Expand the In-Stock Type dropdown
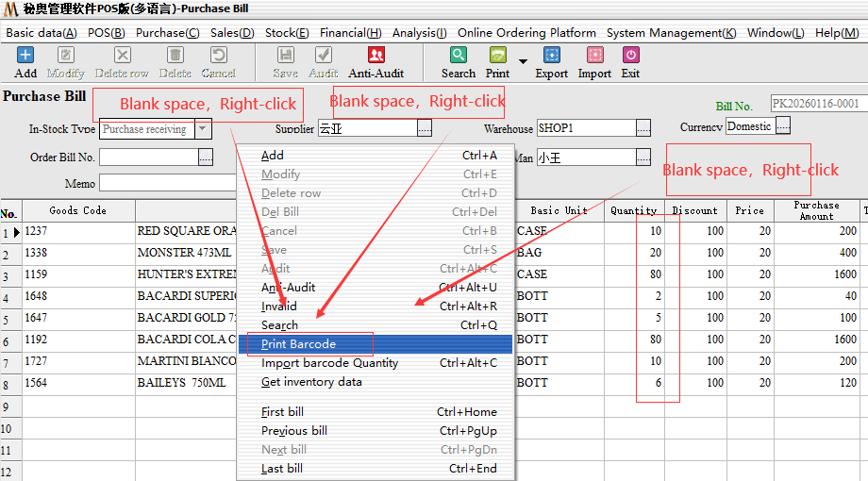The height and width of the screenshot is (481, 868). coord(204,129)
